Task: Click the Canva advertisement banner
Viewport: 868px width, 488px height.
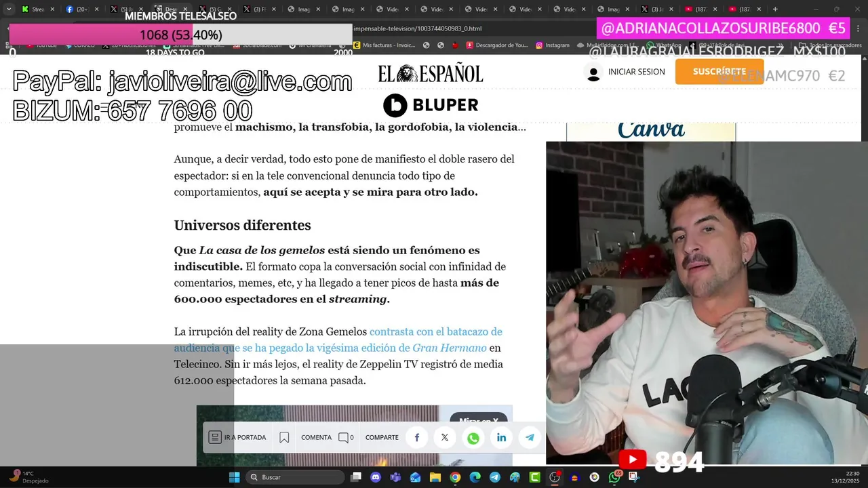Action: (651, 131)
